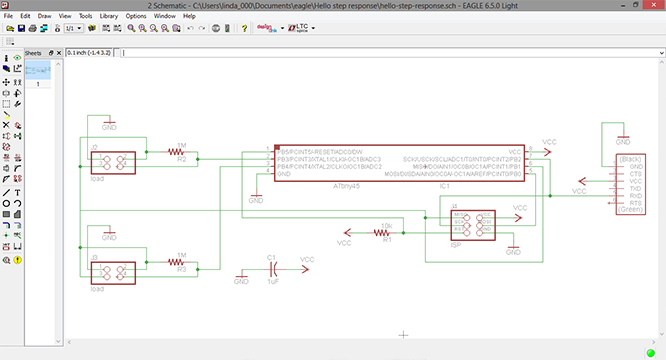Select the Delete X tool
This screenshot has height=360, width=666.
coord(6,125)
